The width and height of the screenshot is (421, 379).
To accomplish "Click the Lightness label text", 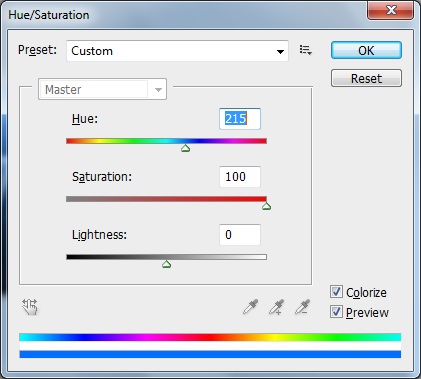I will tap(99, 235).
